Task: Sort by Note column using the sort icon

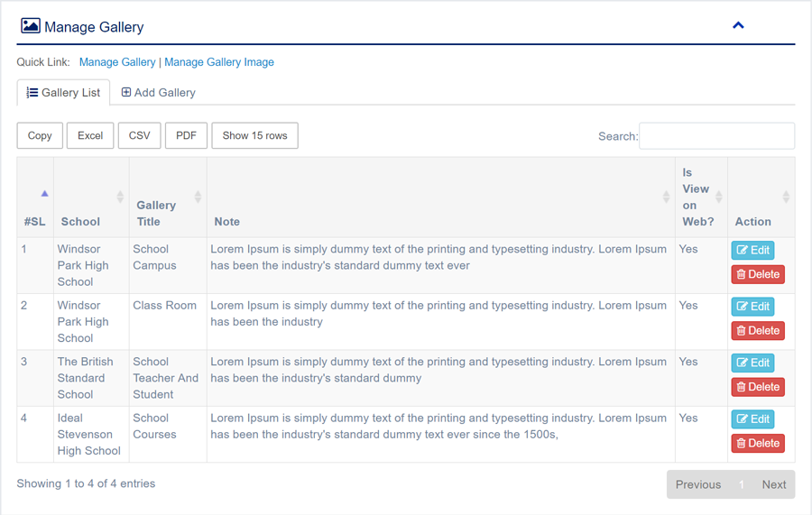Action: tap(666, 197)
